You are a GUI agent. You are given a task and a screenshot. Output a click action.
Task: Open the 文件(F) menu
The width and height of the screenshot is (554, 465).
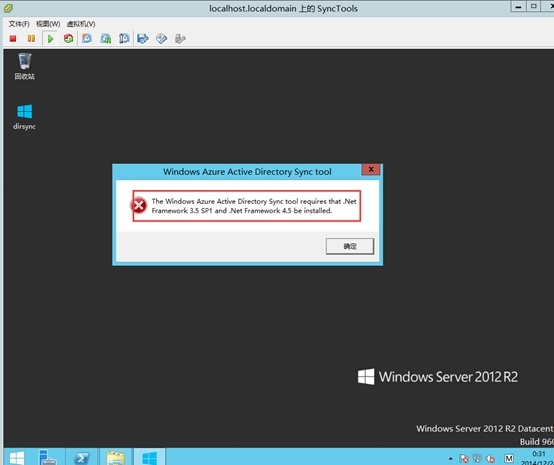pos(19,24)
